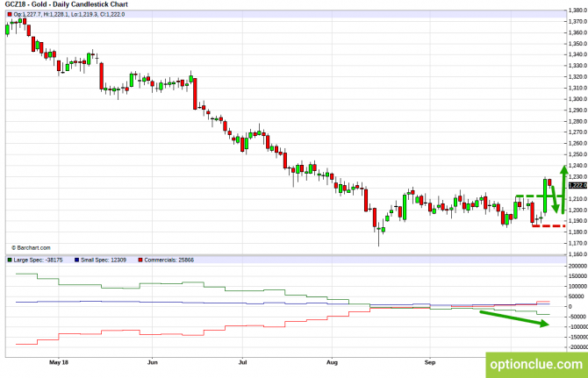Click the 1,160.0 price axis label
The width and height of the screenshot is (588, 378).
[x=577, y=254]
